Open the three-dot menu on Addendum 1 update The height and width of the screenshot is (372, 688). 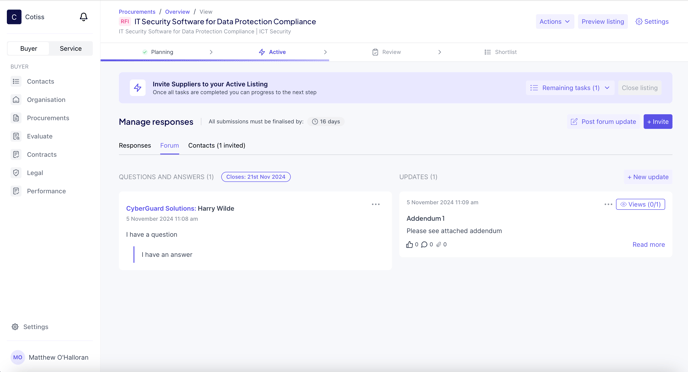point(608,204)
